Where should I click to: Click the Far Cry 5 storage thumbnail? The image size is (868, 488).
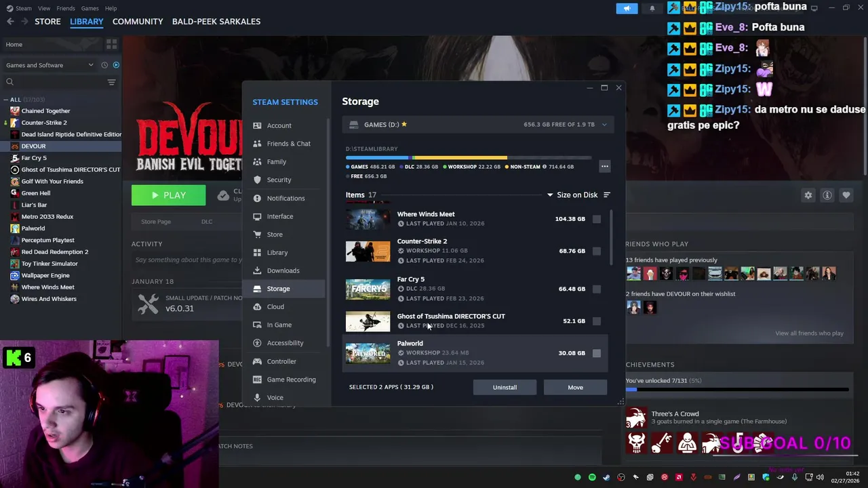[368, 289]
